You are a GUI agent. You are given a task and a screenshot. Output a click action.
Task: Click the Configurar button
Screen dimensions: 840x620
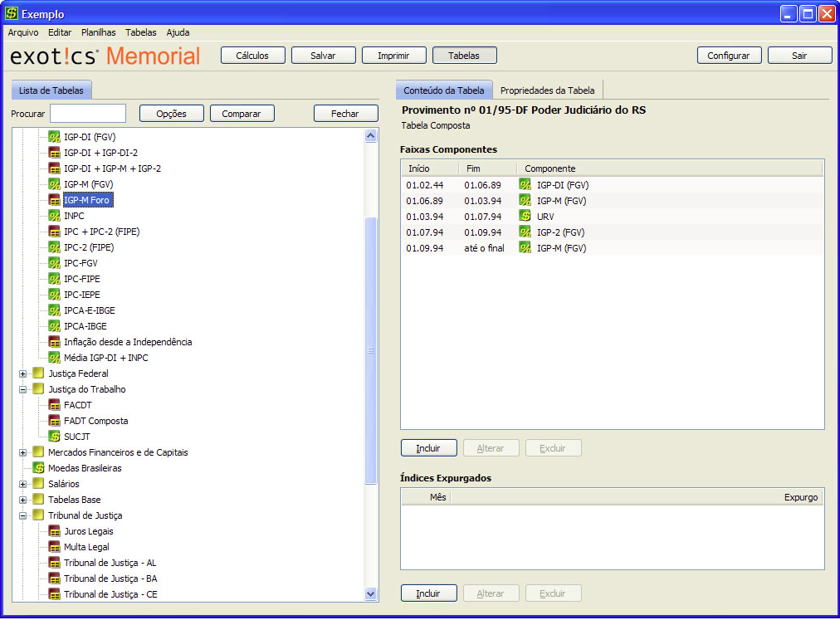point(728,56)
